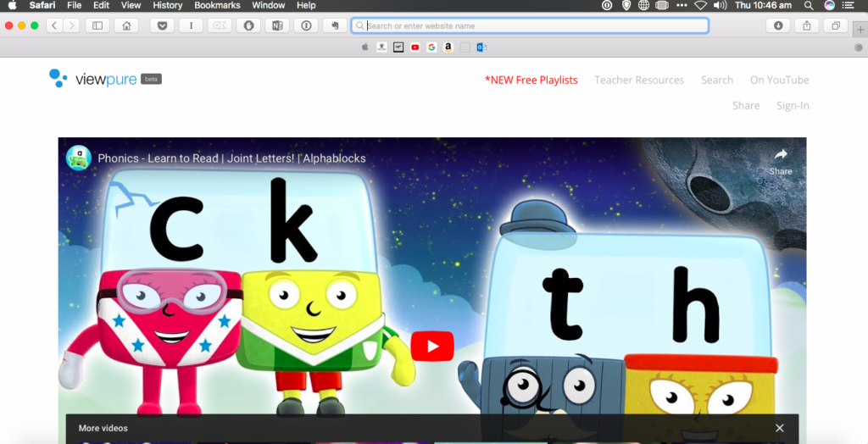The height and width of the screenshot is (444, 868).
Task: Open the 1Password extension in toolbar
Action: pyautogui.click(x=306, y=25)
